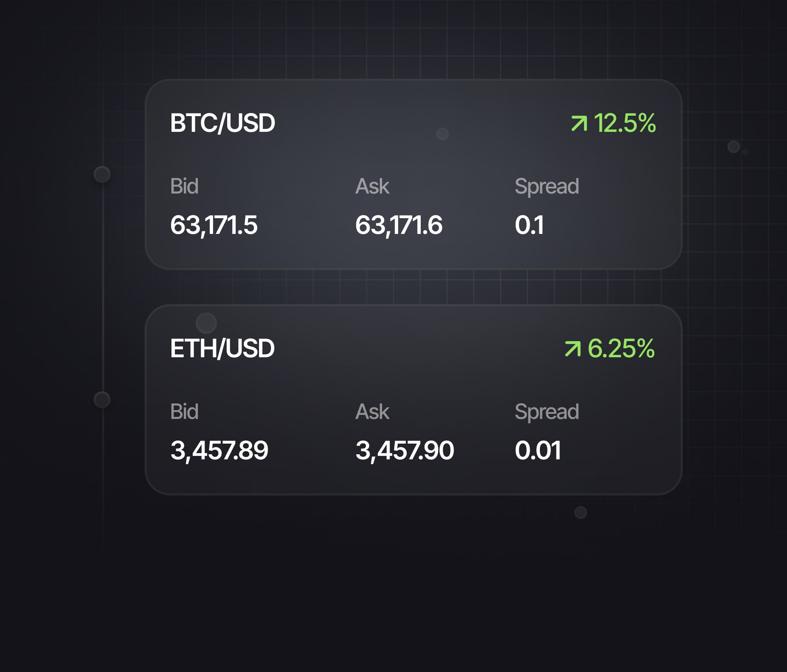Click the timeline dot beside ETH card
This screenshot has width=787, height=672.
102,400
